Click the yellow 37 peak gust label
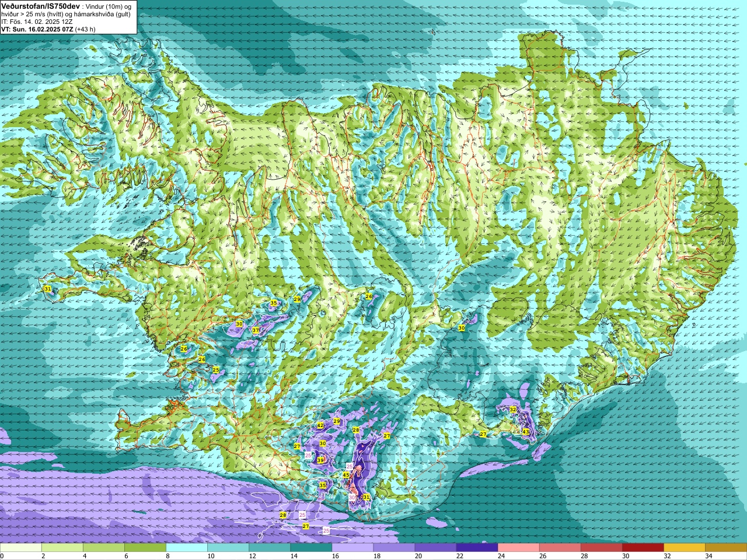 click(256, 330)
